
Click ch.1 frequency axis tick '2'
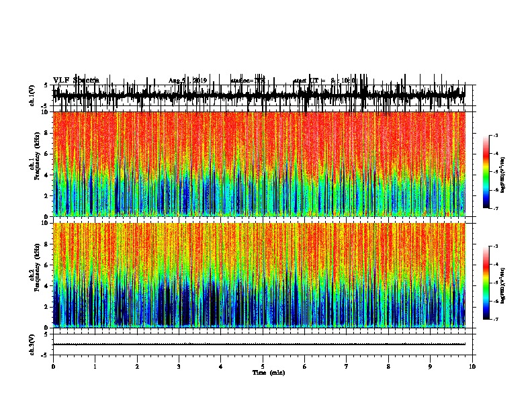[x=46, y=195]
